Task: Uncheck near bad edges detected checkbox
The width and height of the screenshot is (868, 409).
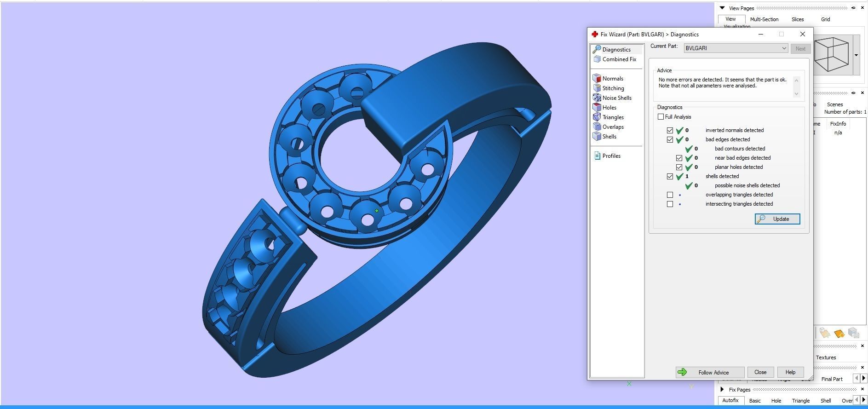Action: point(679,158)
